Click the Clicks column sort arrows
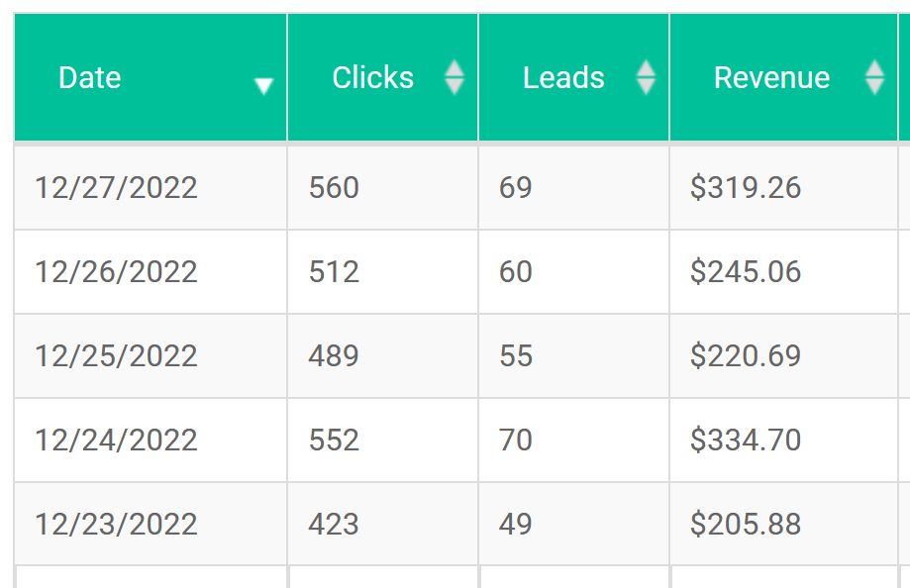The image size is (910, 588). [455, 77]
